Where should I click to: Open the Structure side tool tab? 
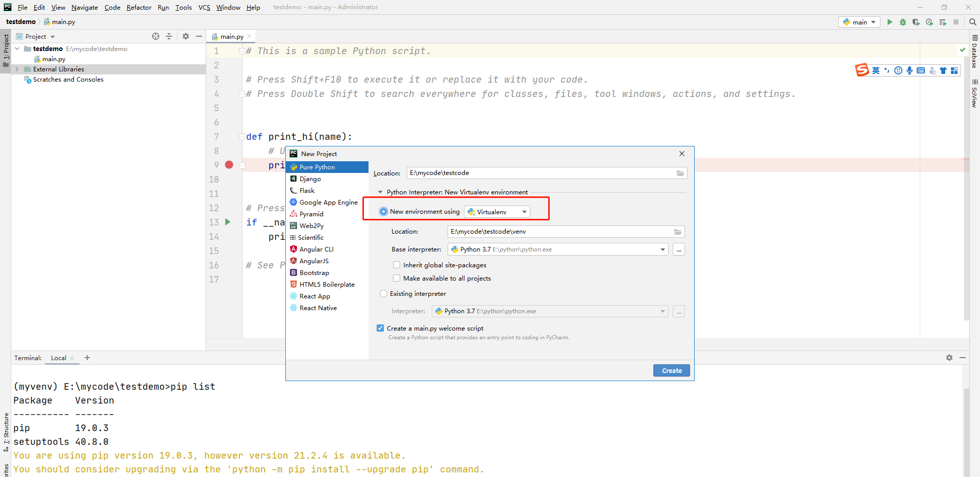pos(6,432)
